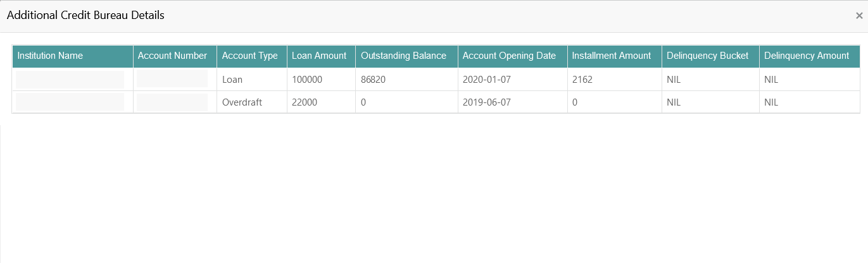Click the 86820 outstanding balance cell
Image resolution: width=868 pixels, height=263 pixels.
[x=374, y=80]
